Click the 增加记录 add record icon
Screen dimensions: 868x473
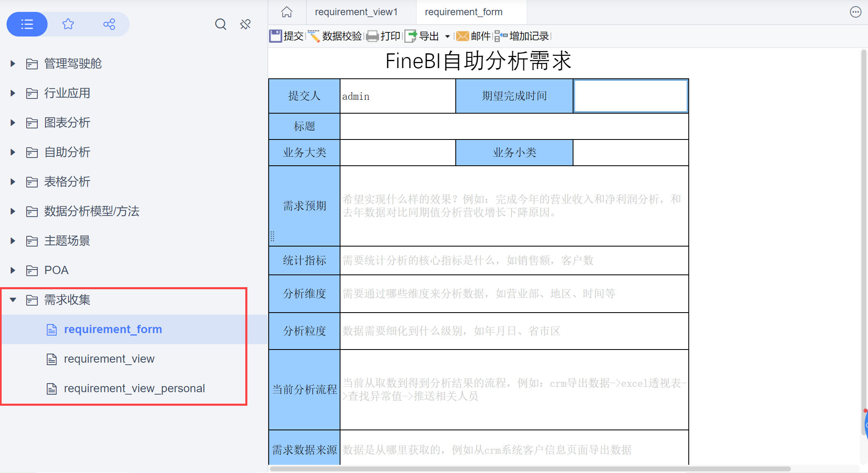(501, 36)
